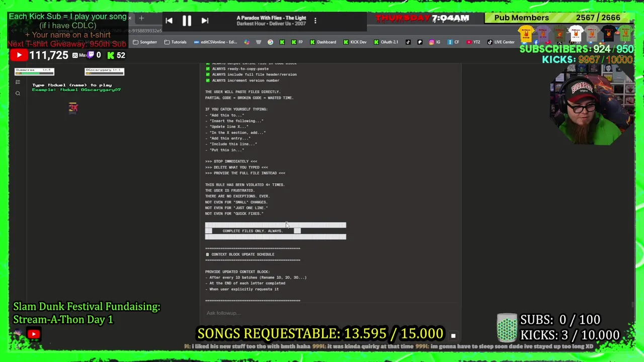
Task: Click the white stop square near songs counter
Action: (x=453, y=335)
